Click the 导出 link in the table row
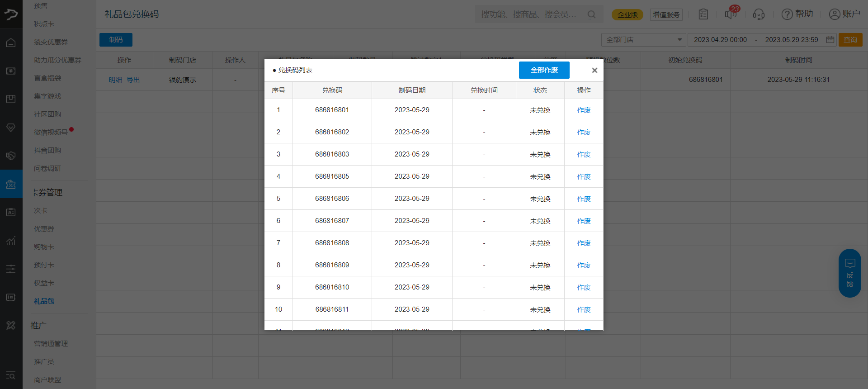 tap(133, 80)
